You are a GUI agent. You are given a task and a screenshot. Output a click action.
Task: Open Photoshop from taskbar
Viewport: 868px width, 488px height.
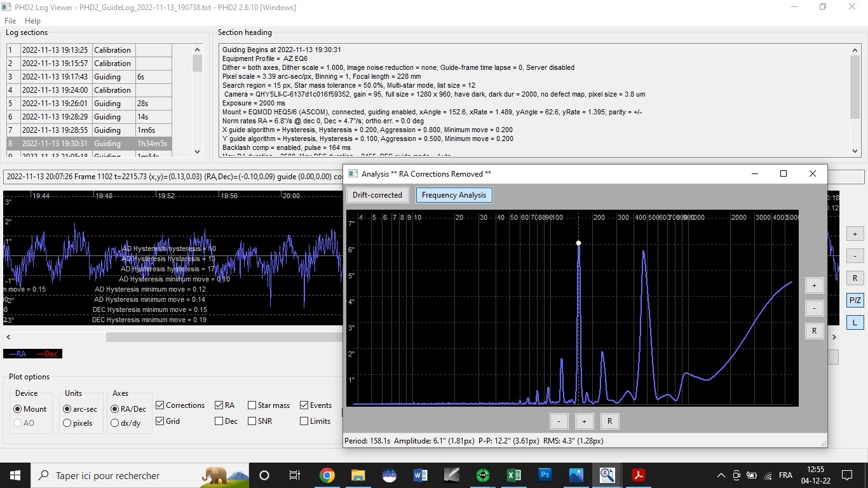click(545, 475)
